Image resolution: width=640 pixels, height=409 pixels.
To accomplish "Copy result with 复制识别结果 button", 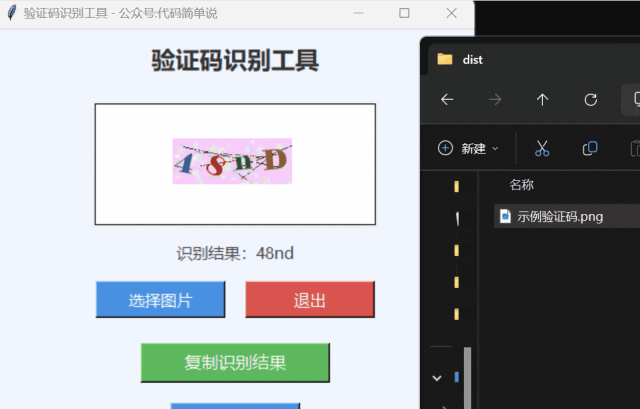I will click(x=235, y=362).
